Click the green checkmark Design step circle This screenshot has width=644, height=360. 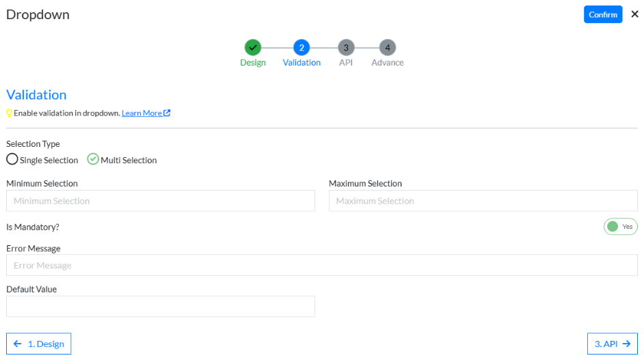(x=253, y=47)
